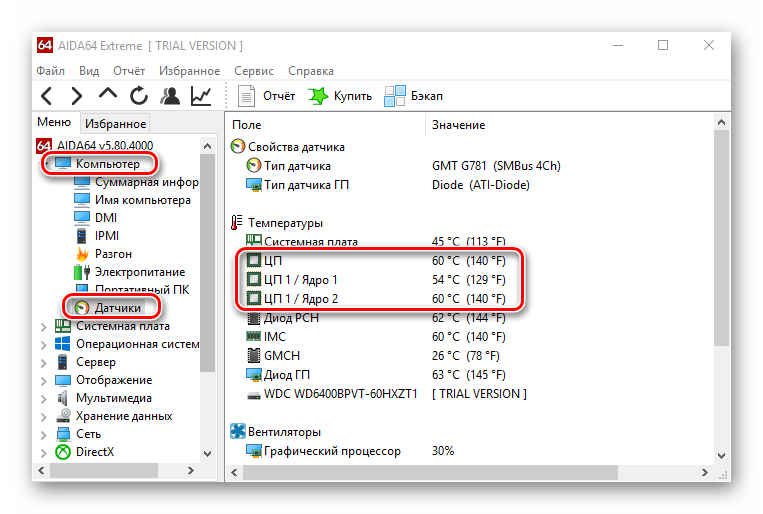This screenshot has width=763, height=514.
Task: Select the Датчики sensors tree item
Action: [x=108, y=308]
